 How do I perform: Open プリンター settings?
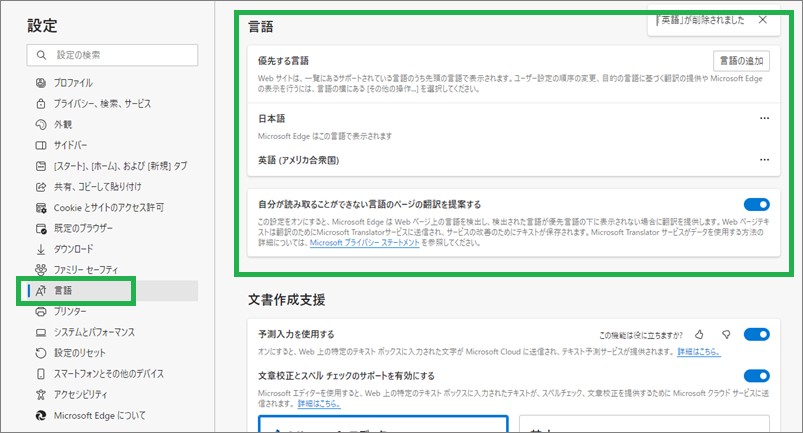click(x=70, y=311)
